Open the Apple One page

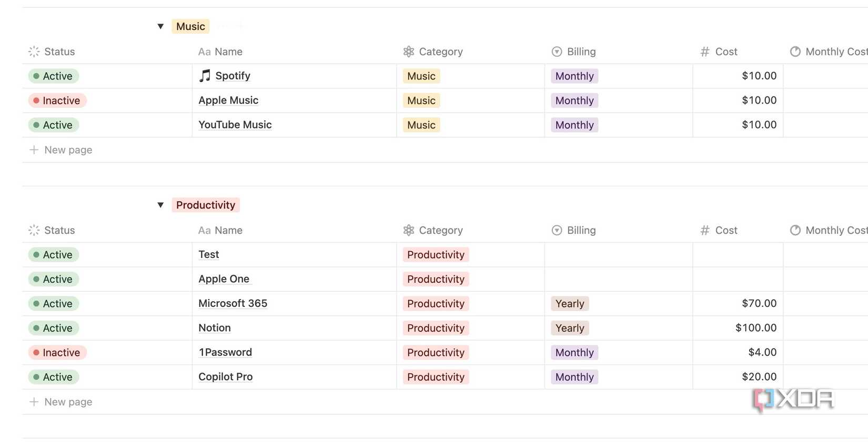[x=224, y=279]
